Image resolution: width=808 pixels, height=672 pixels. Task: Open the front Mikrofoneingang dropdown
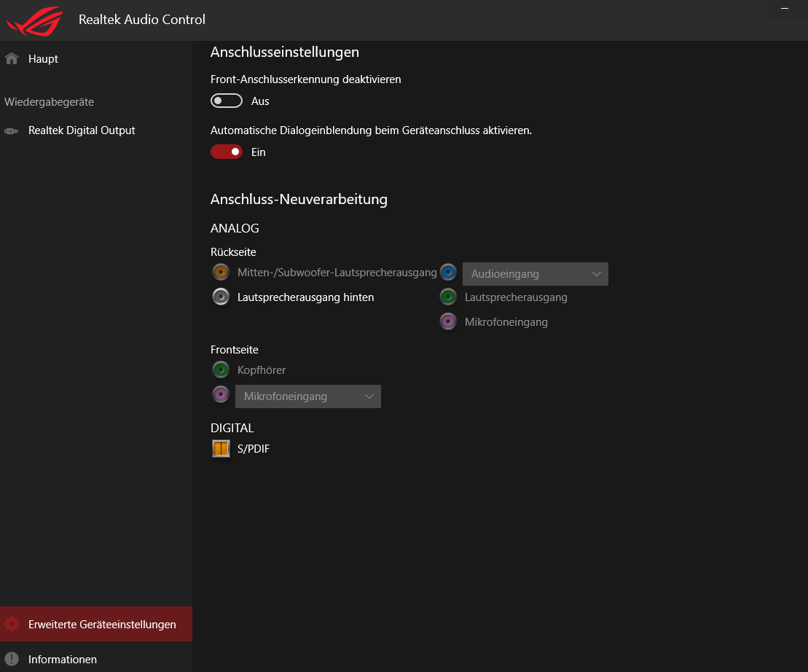[x=307, y=396]
